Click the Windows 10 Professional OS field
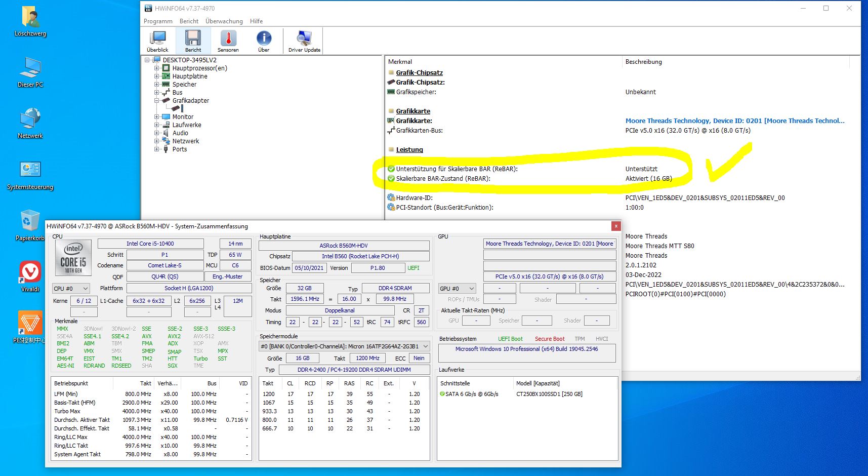868x476 pixels. 526,353
